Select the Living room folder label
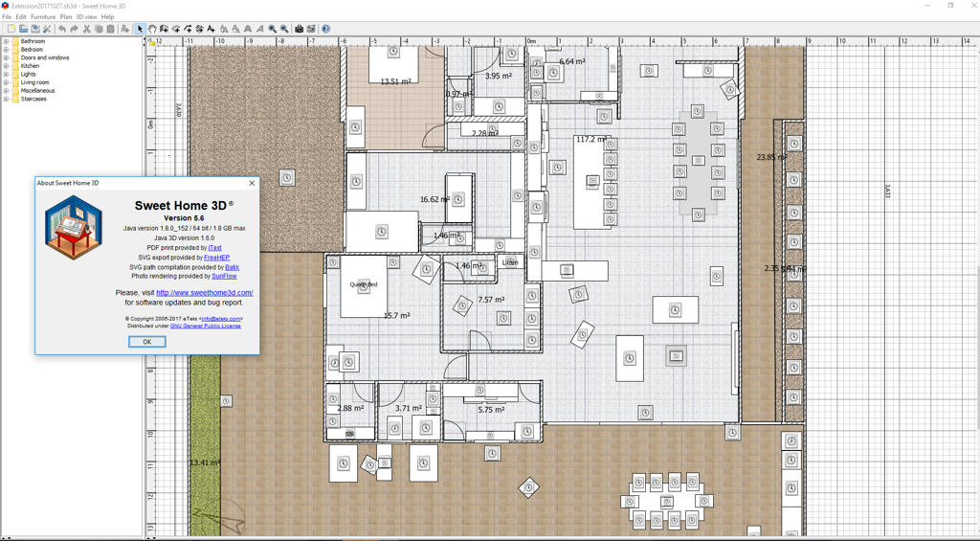 point(34,82)
